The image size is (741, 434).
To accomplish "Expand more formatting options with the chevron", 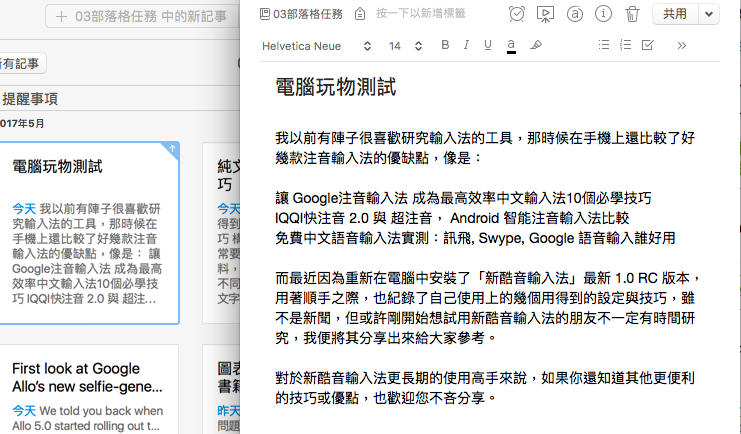I will point(681,45).
